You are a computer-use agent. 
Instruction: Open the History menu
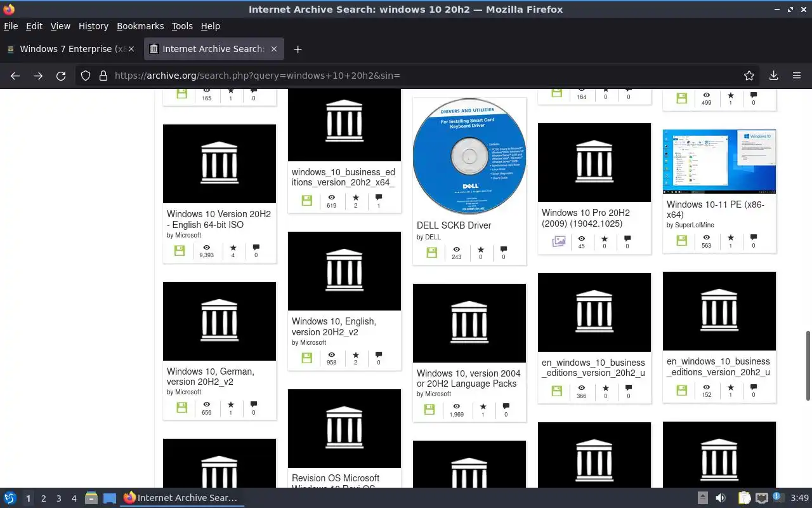pos(93,26)
